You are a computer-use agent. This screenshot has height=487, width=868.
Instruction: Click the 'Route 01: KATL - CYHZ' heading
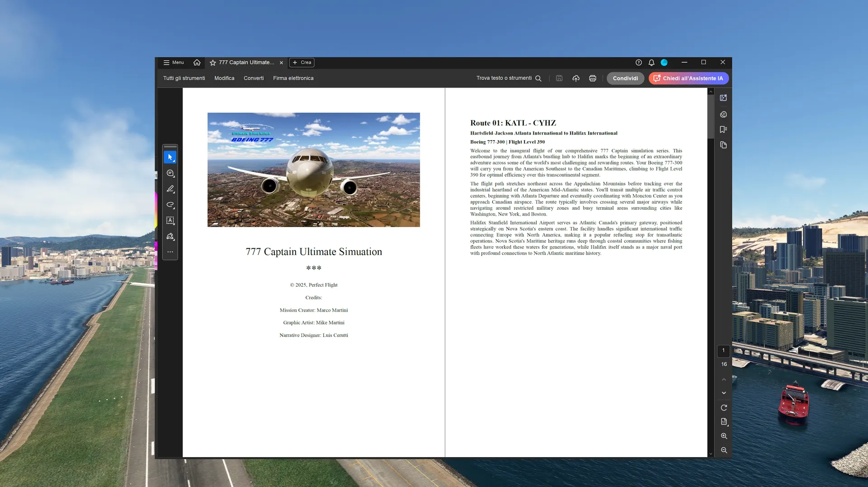[x=513, y=123]
